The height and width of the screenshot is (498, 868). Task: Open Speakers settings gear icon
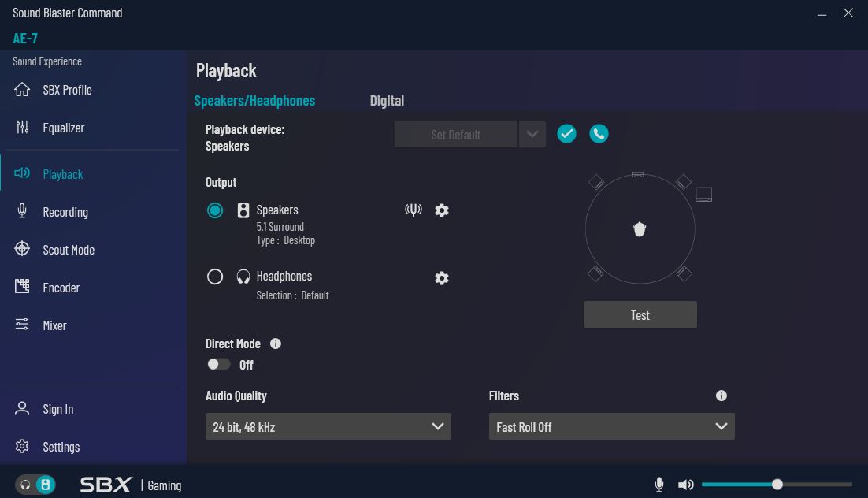point(442,210)
